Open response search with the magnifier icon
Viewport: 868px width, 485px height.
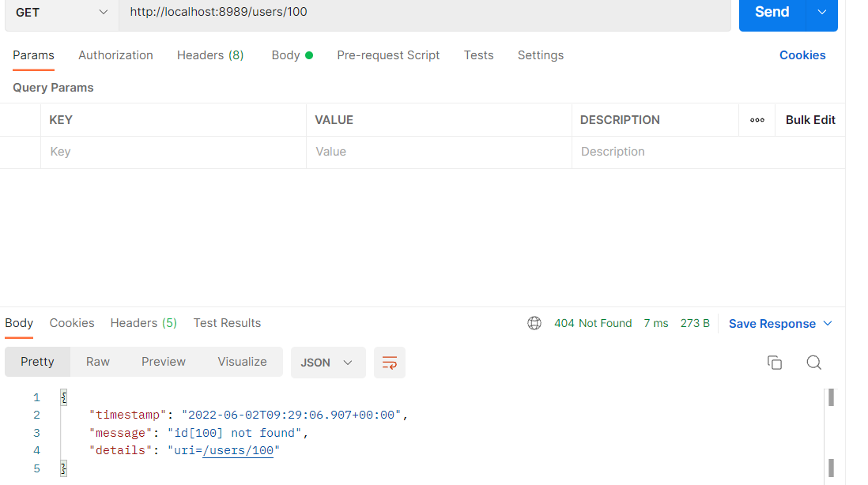(x=813, y=363)
